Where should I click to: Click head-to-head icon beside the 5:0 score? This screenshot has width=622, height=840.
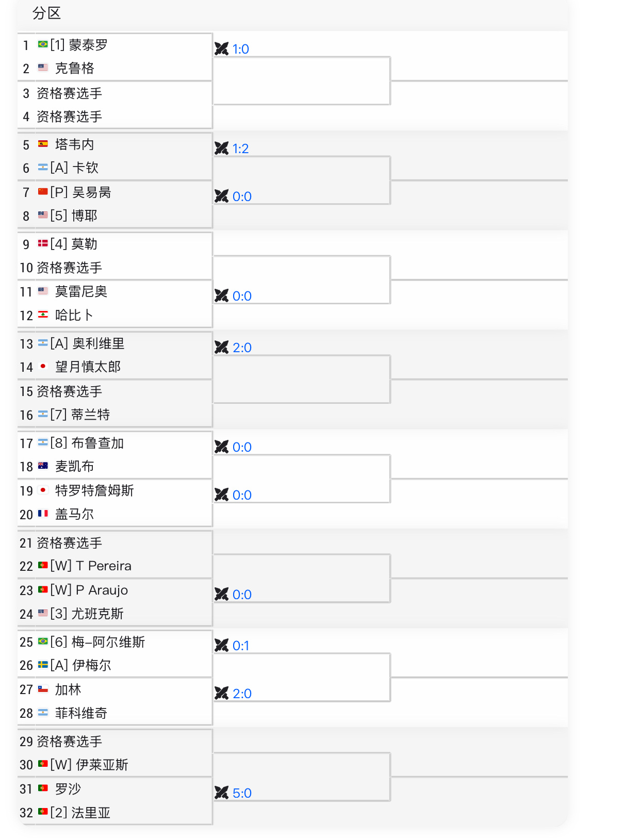[221, 793]
